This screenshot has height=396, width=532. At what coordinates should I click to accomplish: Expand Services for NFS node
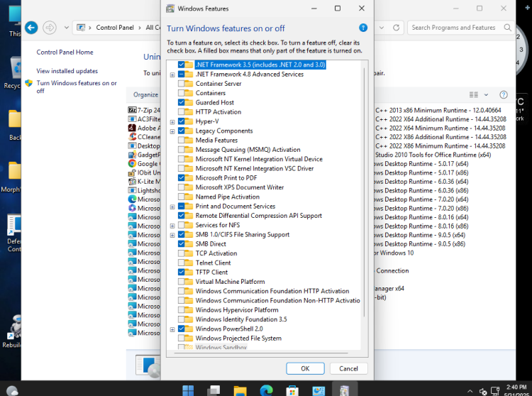[172, 226]
